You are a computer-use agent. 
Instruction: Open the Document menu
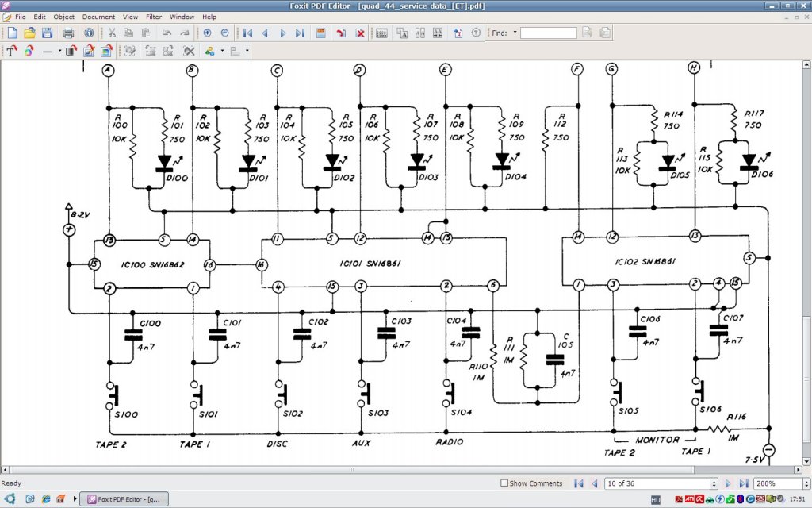pyautogui.click(x=98, y=17)
